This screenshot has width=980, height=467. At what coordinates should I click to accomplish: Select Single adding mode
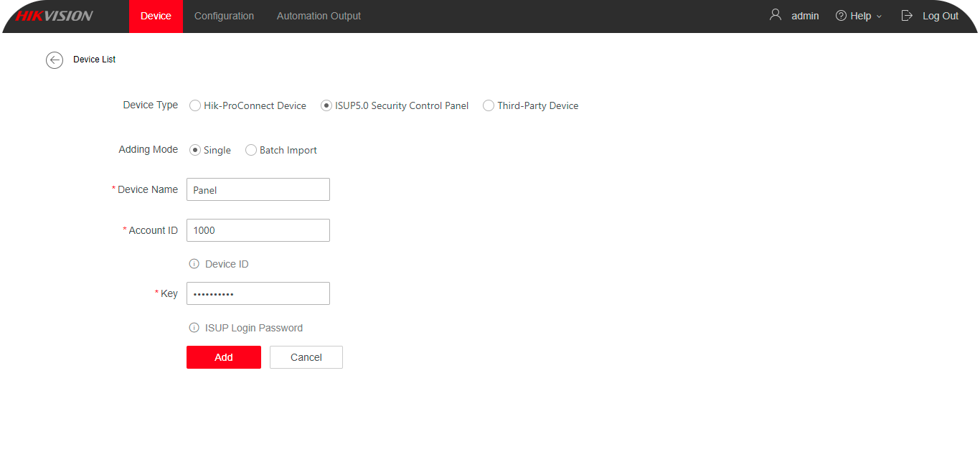pyautogui.click(x=195, y=150)
